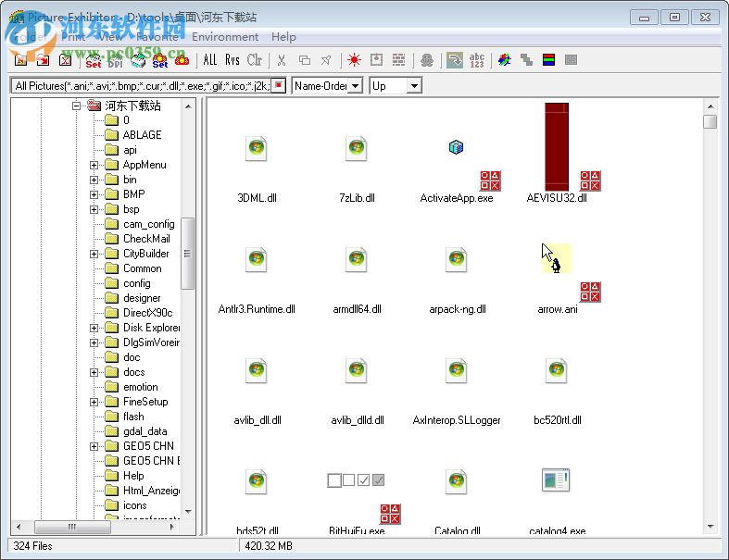
Task: Select the emotion folder
Action: [x=141, y=387]
